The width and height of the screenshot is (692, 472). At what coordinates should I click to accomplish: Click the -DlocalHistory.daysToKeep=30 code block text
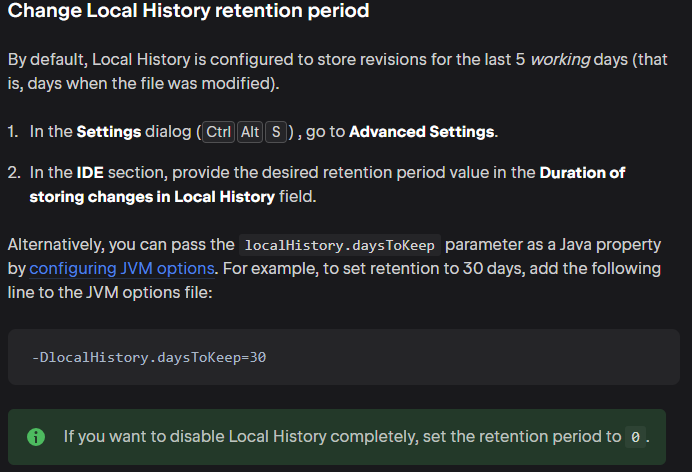(x=149, y=357)
